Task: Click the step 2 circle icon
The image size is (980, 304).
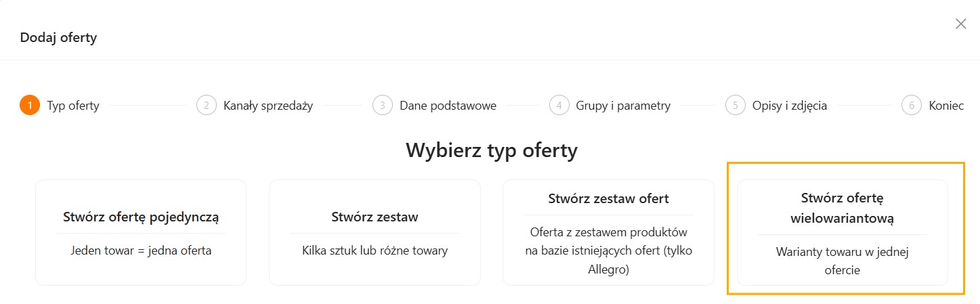Action: [206, 106]
